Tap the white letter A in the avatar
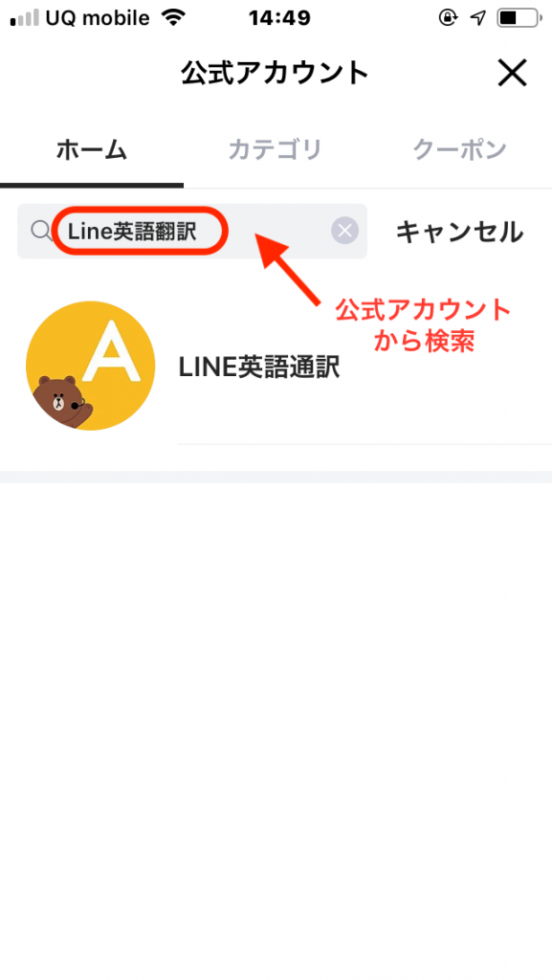552x980 pixels. click(111, 352)
